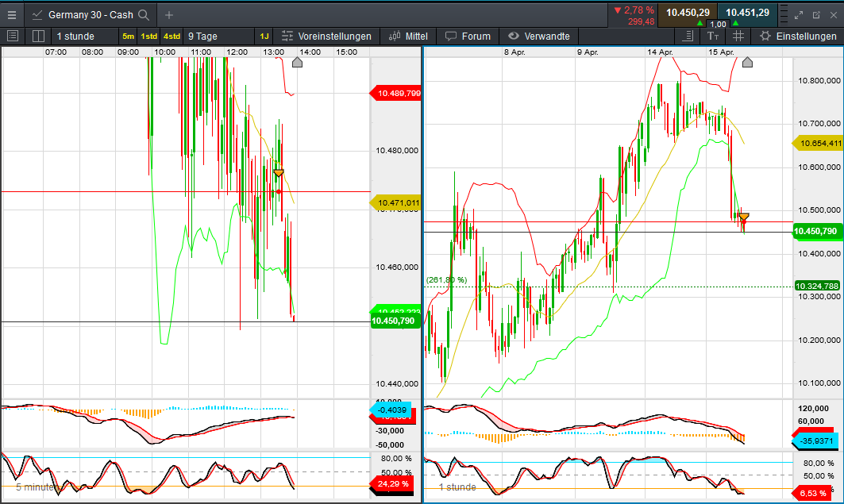Open the list panel icon in the toolbar
This screenshot has width=844, height=504.
tap(13, 36)
